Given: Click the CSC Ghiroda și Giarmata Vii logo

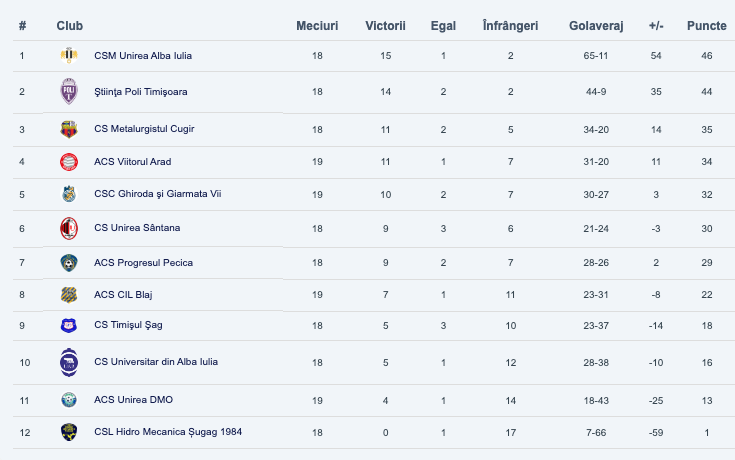Looking at the screenshot, I should coord(68,194).
